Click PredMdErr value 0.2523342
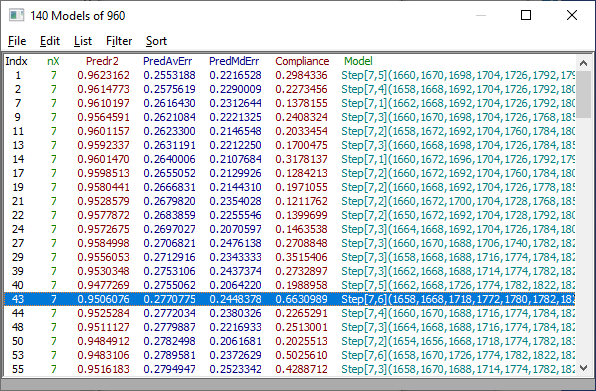Viewport: 596px width, 391px height. click(235, 369)
